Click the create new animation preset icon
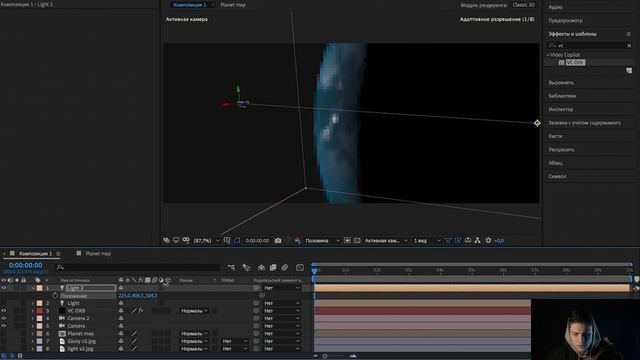 629,71
